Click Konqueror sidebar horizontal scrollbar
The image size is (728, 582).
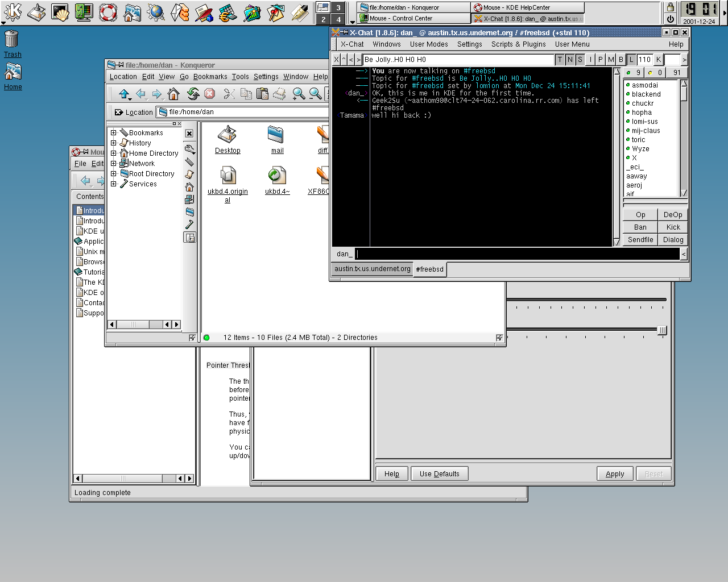(144, 325)
